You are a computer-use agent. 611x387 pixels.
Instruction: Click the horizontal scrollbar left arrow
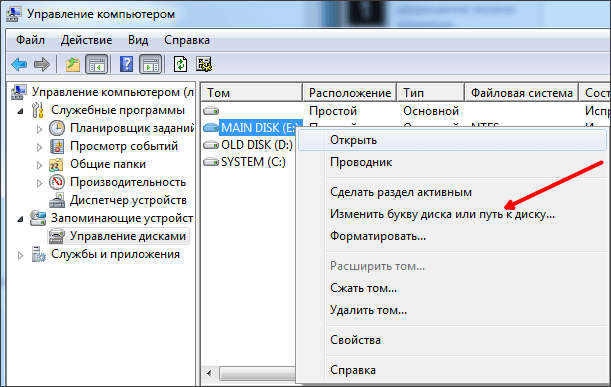coord(209,373)
